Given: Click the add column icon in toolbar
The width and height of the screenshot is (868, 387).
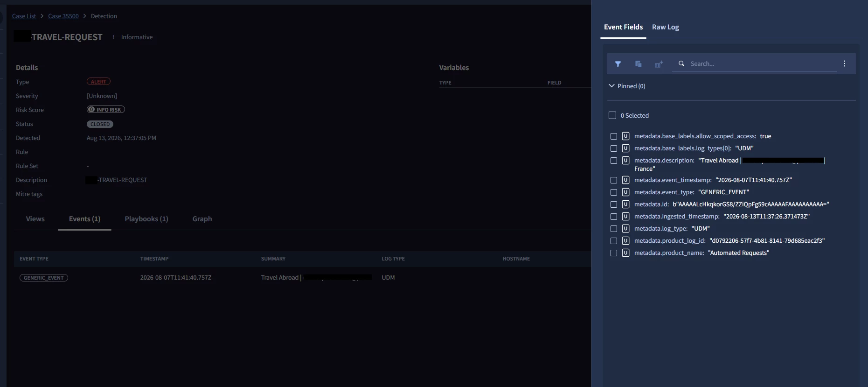Looking at the screenshot, I should [659, 64].
